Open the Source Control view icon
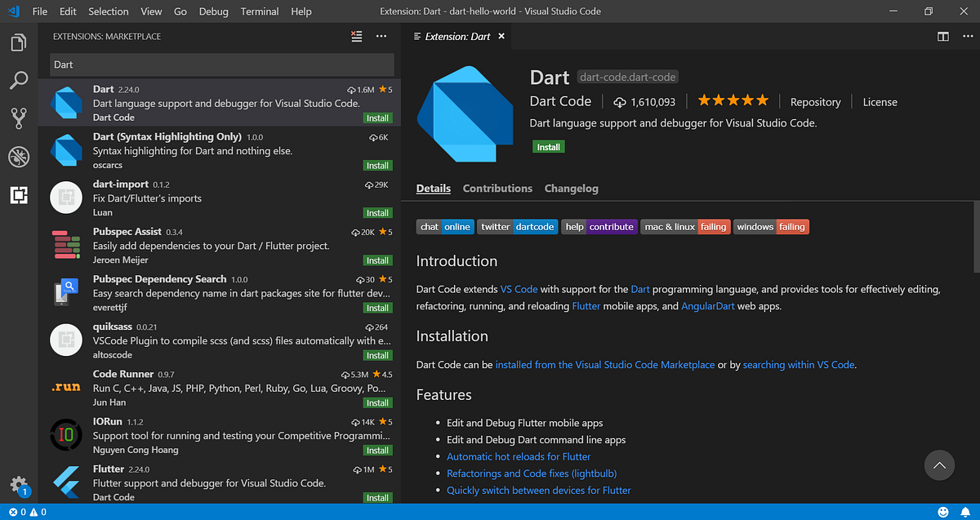Image resolution: width=980 pixels, height=520 pixels. [18, 118]
